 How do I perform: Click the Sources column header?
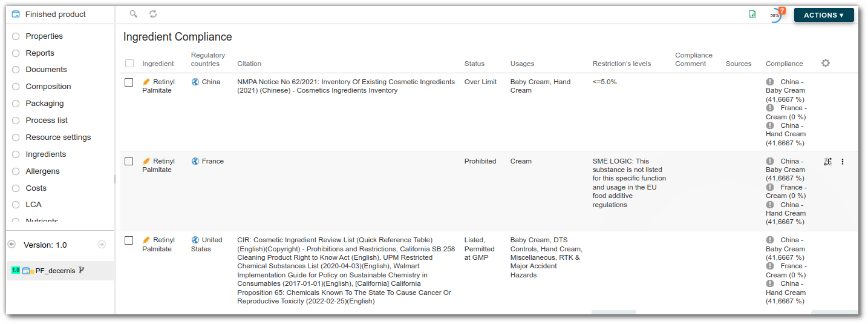[x=739, y=64]
